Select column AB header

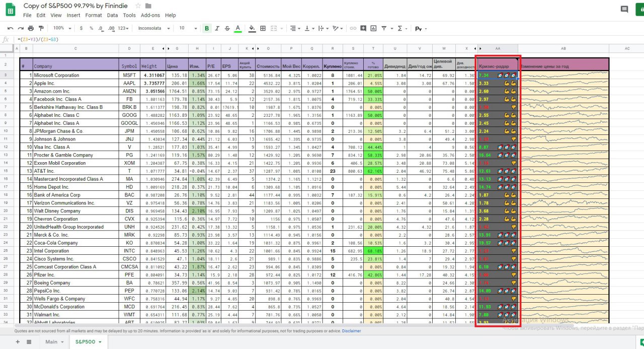(x=563, y=48)
